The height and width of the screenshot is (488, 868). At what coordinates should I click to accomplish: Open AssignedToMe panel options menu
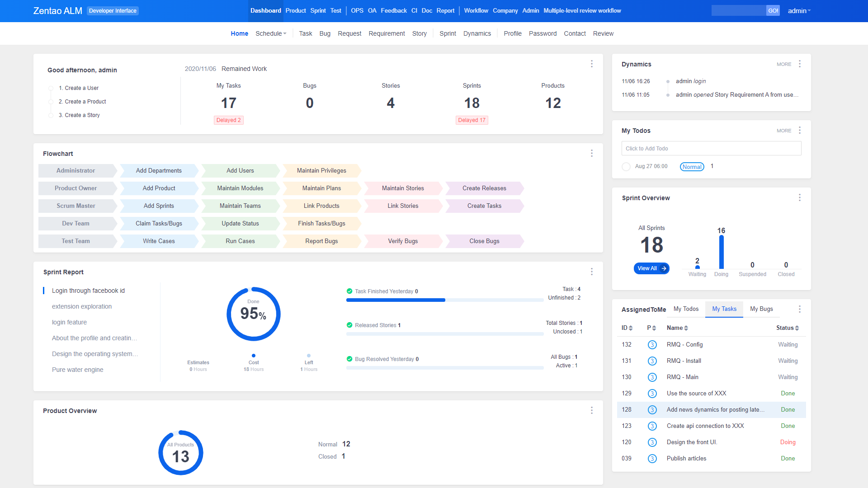[x=799, y=309]
